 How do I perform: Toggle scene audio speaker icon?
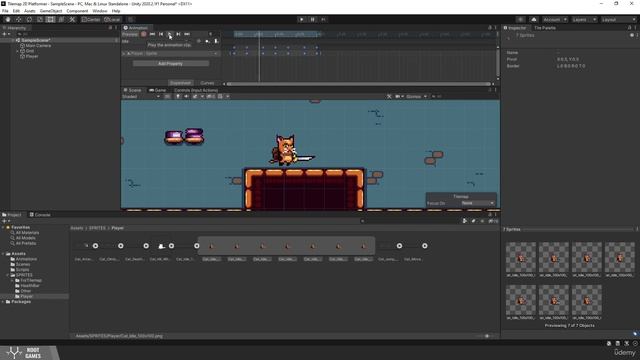[x=186, y=97]
